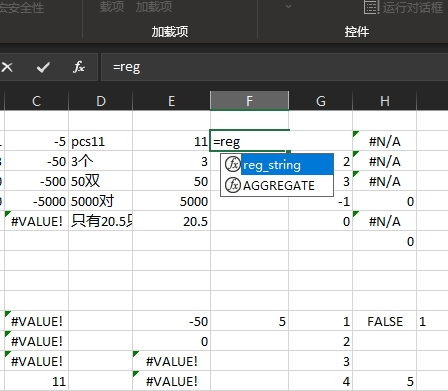Click -50 cell in column E
This screenshot has height=391, width=448.
(171, 321)
